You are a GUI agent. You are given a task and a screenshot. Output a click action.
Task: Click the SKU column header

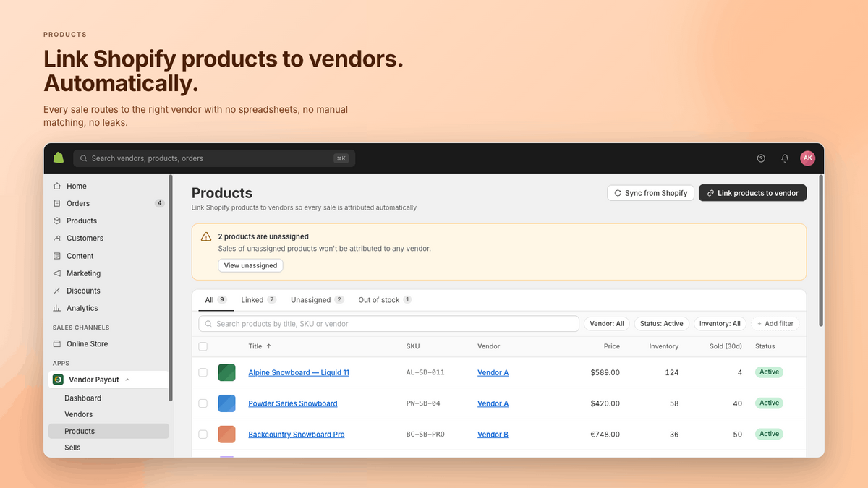click(413, 346)
